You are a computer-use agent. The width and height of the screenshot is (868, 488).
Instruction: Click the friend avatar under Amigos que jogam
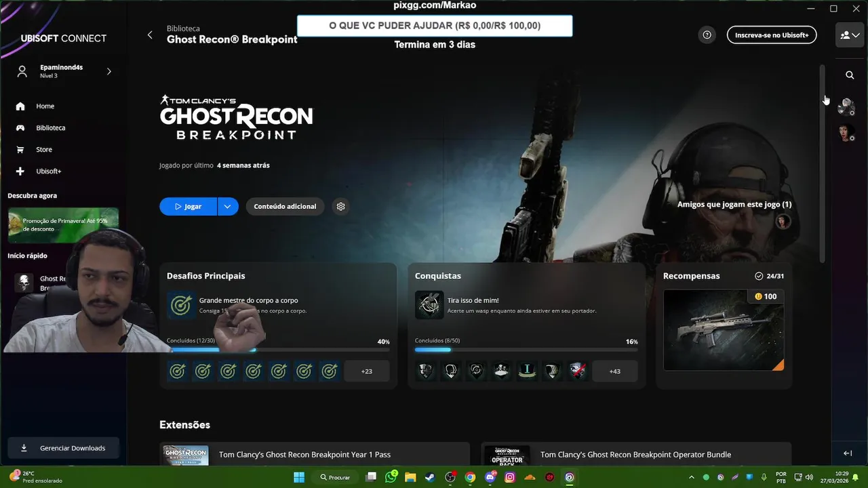tap(783, 222)
